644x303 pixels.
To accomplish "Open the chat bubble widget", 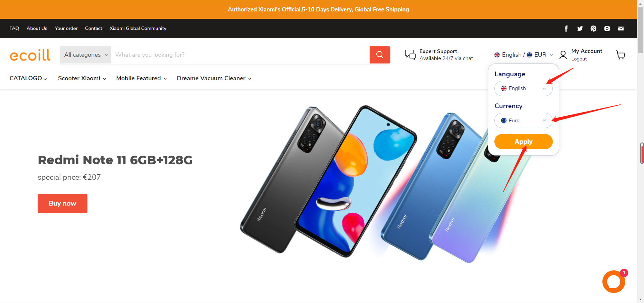I will [x=613, y=282].
